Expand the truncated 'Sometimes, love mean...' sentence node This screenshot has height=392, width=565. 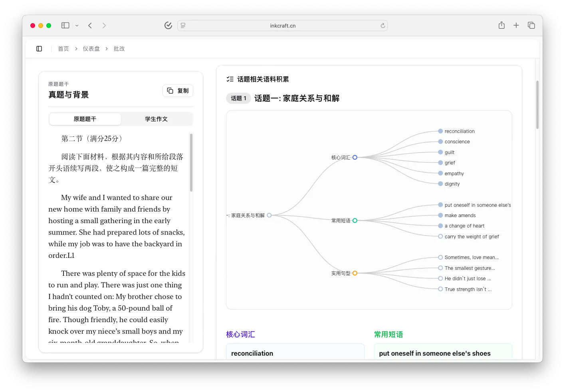pos(440,257)
